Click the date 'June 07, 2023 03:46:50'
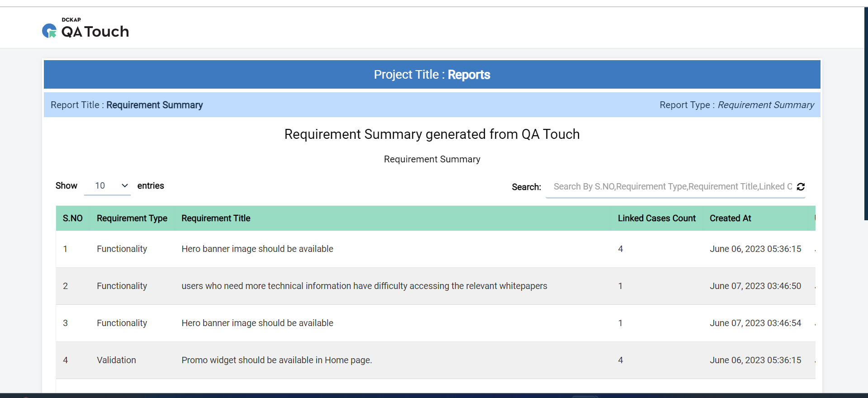 755,286
